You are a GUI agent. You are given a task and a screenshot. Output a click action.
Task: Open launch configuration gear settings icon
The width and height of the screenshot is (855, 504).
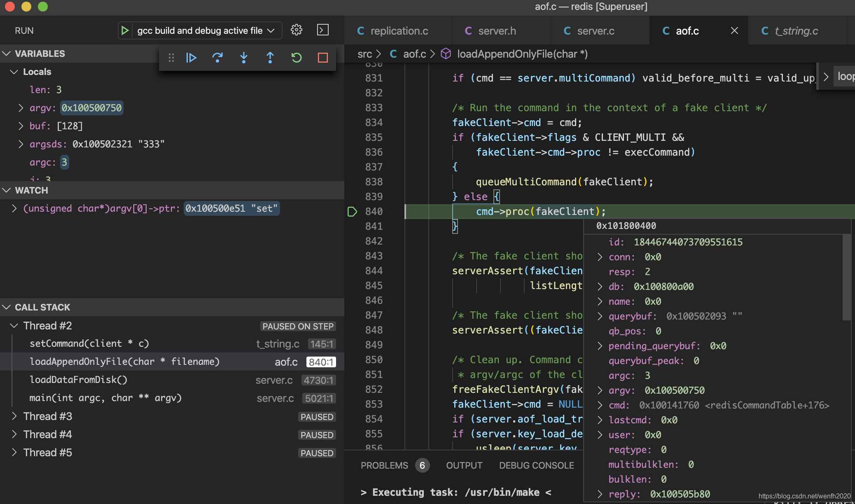pos(296,30)
